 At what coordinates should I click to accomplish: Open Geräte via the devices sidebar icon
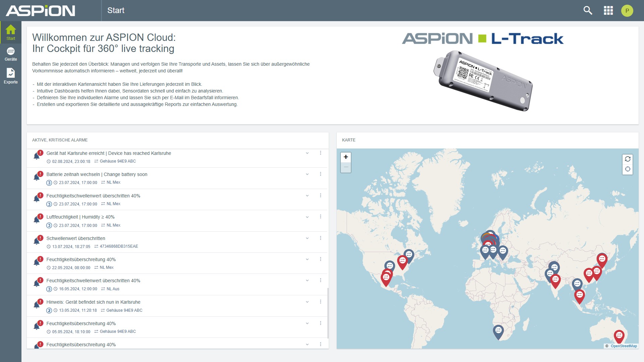pyautogui.click(x=10, y=54)
